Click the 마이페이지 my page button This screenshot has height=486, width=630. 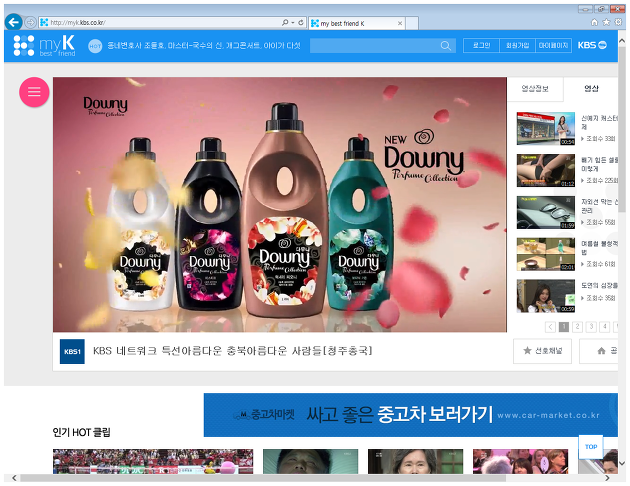[x=554, y=45]
